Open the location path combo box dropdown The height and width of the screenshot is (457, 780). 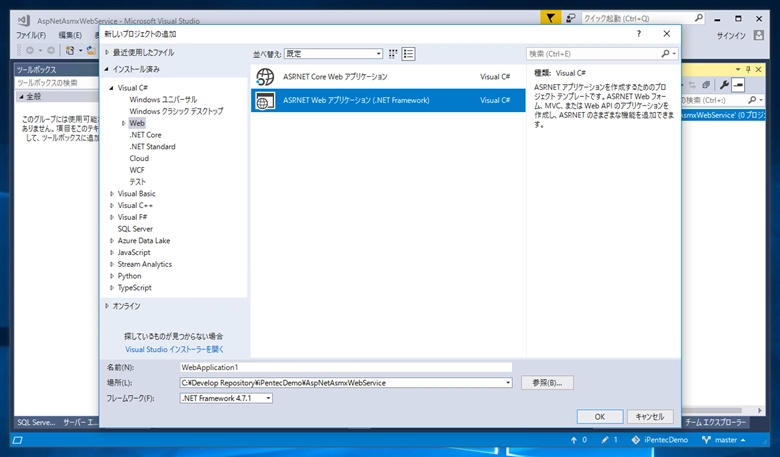click(x=508, y=383)
